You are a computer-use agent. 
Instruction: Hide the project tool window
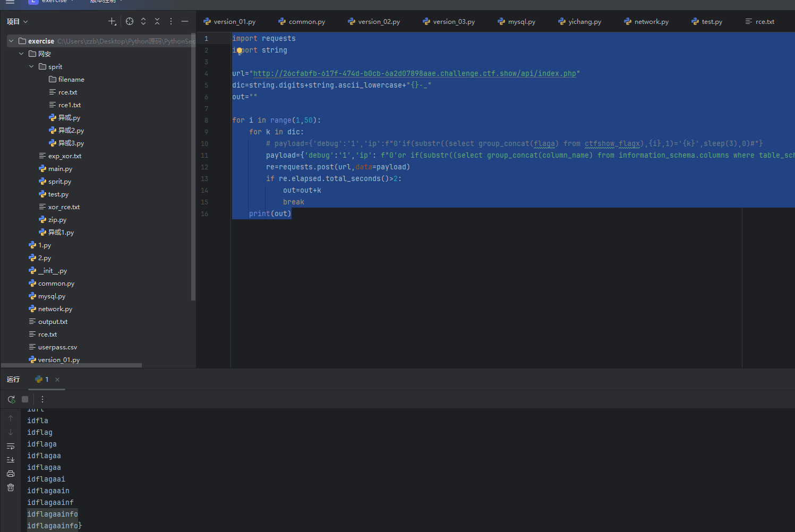[x=185, y=21]
